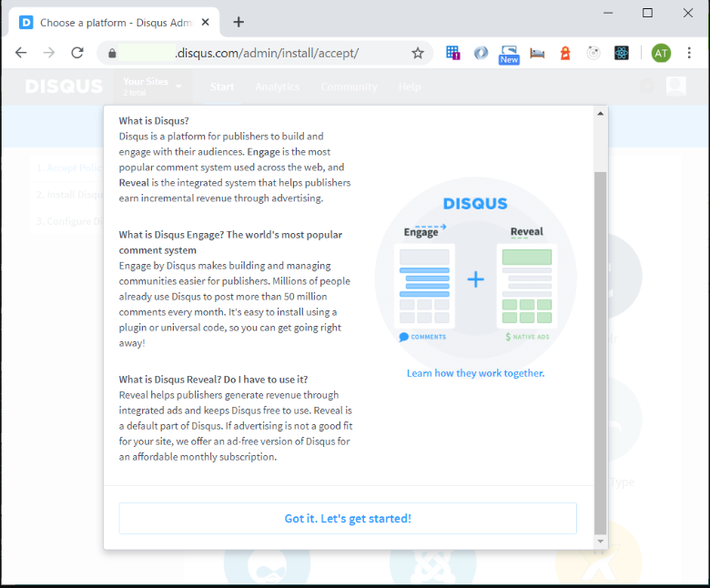Image resolution: width=710 pixels, height=588 pixels.
Task: Open Learn how they work together link
Action: point(475,373)
